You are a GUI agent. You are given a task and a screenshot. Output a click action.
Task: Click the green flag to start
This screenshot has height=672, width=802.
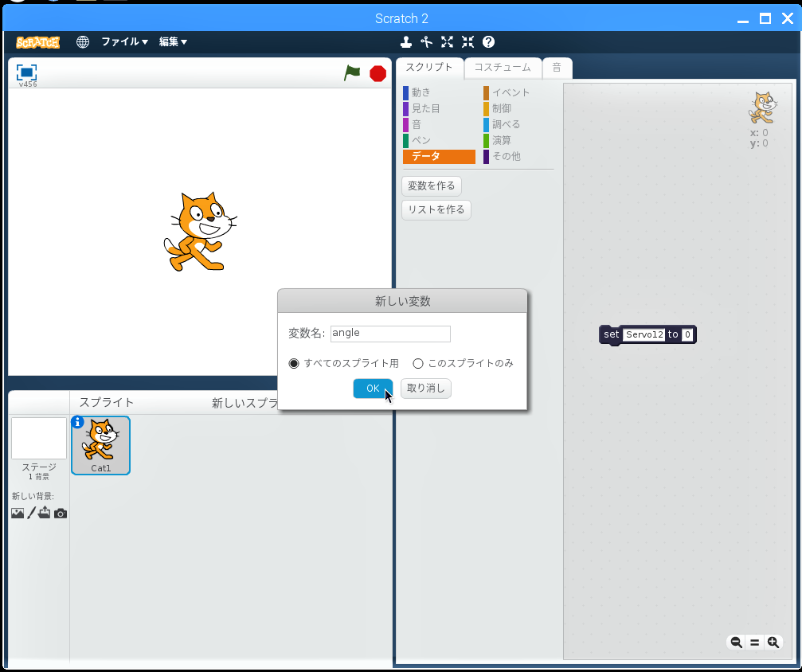(352, 73)
